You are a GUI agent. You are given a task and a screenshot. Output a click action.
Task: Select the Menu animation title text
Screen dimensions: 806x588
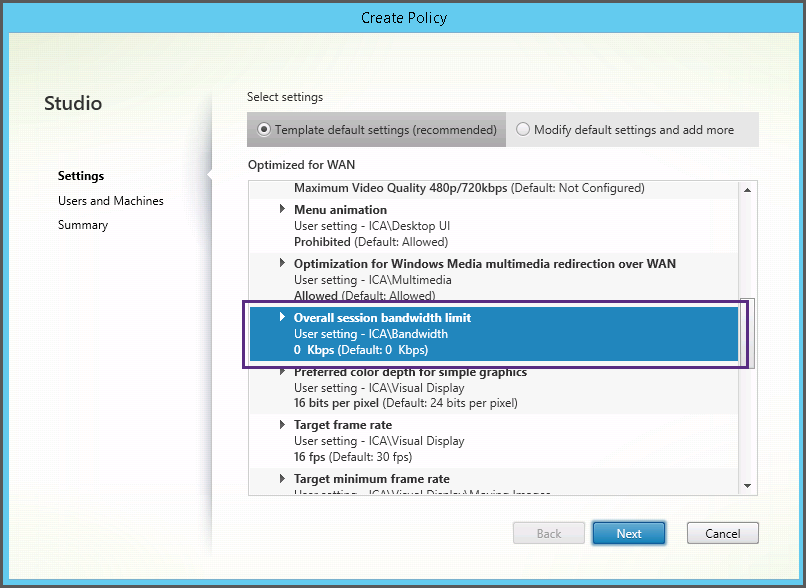[x=340, y=210]
